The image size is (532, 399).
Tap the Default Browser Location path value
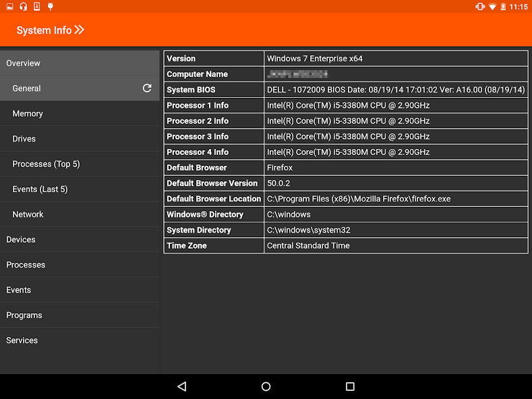[359, 199]
